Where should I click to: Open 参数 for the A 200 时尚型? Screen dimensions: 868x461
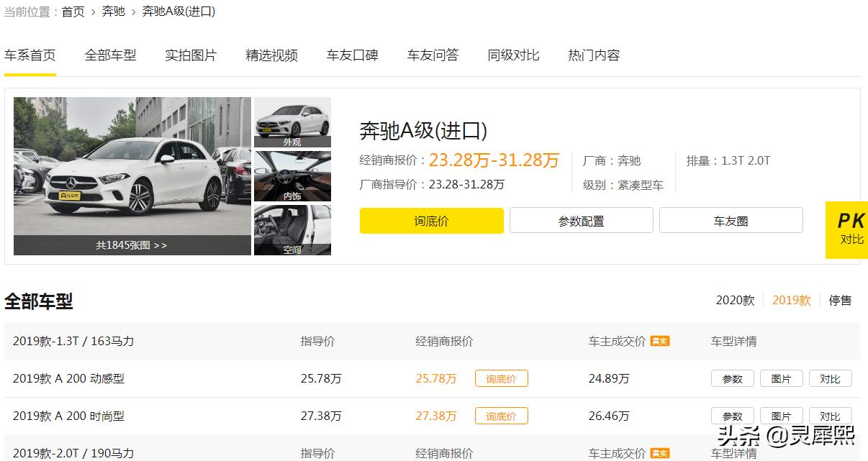[732, 416]
